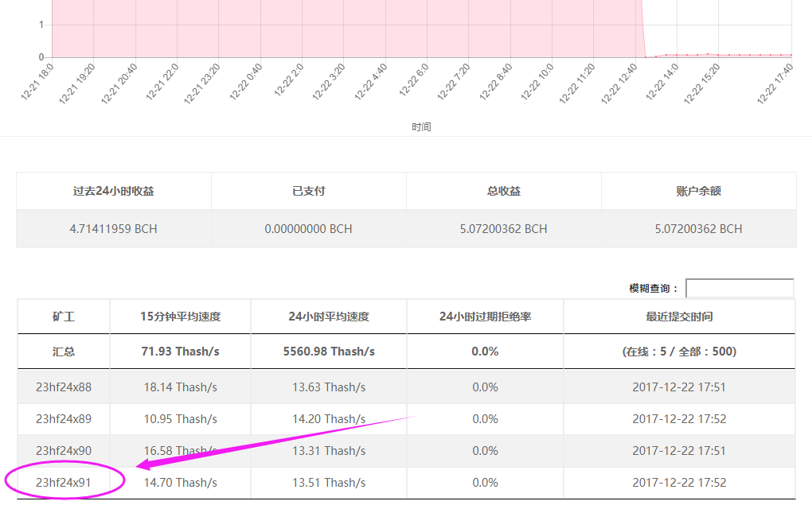Click the 24小时过期拒绝率 column header
Screen dimensions: 812x509
[x=485, y=317]
